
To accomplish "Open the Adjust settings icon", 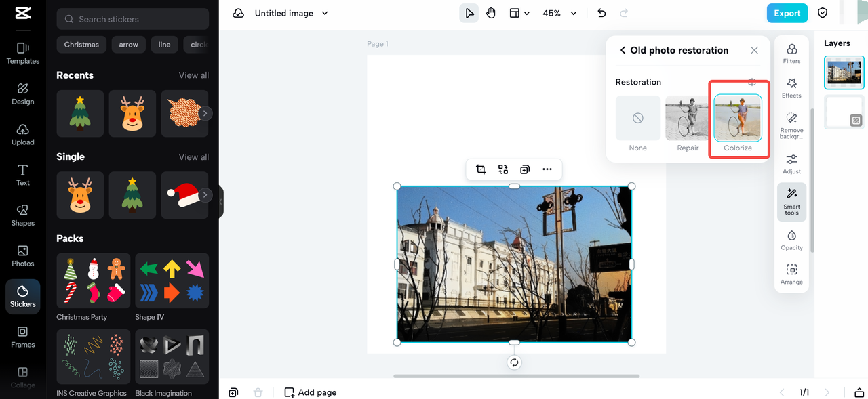I will point(791,163).
